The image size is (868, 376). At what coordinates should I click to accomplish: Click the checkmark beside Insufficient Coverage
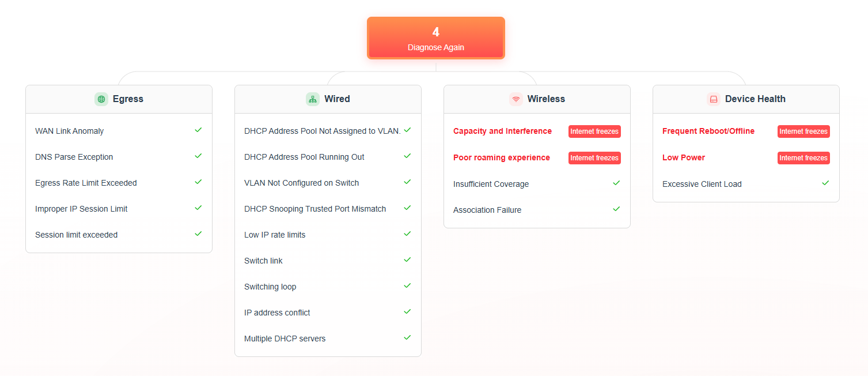[x=616, y=183]
